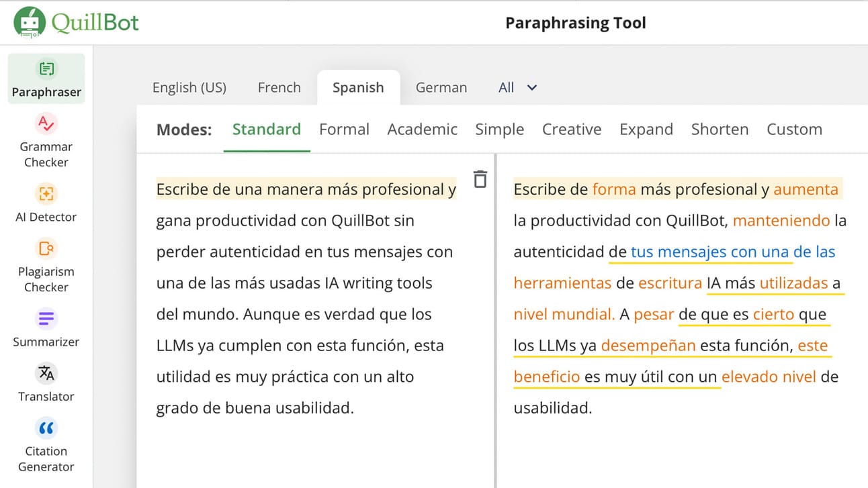The image size is (868, 488).
Task: Click the QuillBot logo
Action: pyautogui.click(x=76, y=23)
